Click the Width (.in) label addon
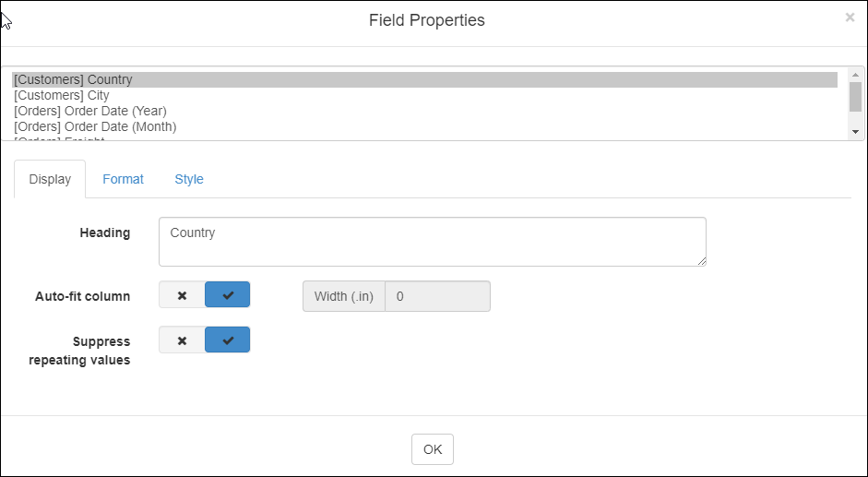The width and height of the screenshot is (868, 477). coord(343,296)
